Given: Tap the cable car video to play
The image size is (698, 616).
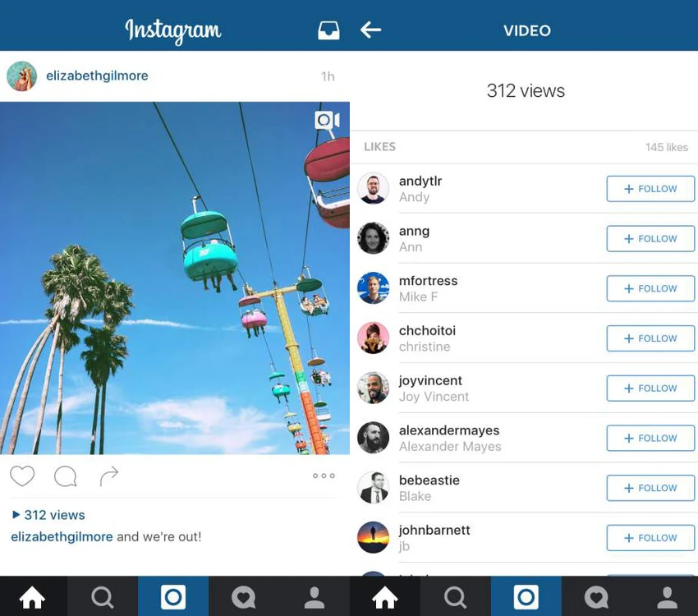Looking at the screenshot, I should pos(175,278).
